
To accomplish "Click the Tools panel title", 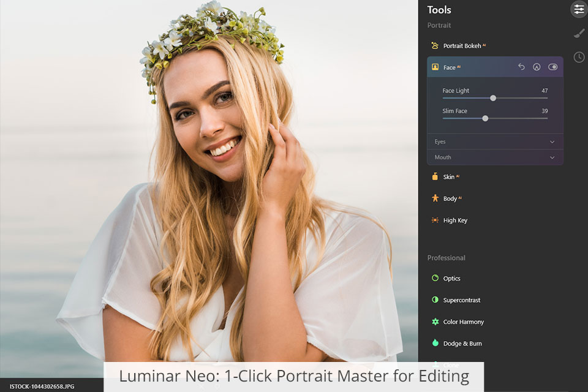I will [x=439, y=10].
